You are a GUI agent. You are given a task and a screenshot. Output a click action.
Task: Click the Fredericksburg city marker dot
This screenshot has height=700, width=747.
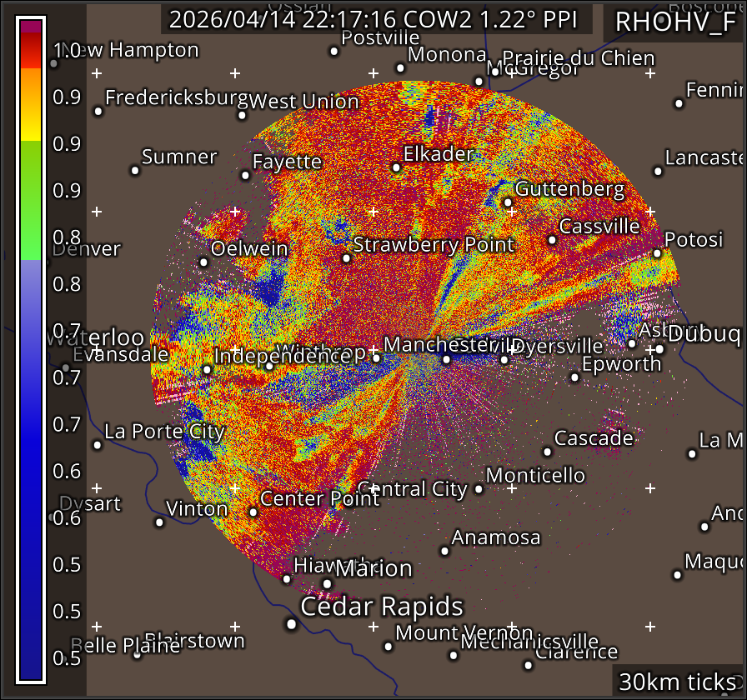(x=98, y=111)
